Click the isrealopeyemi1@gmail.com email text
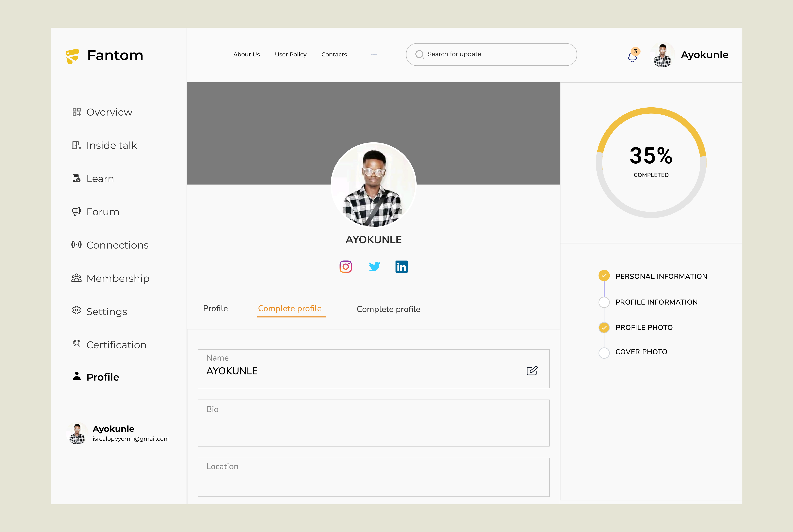The image size is (793, 532). point(131,439)
